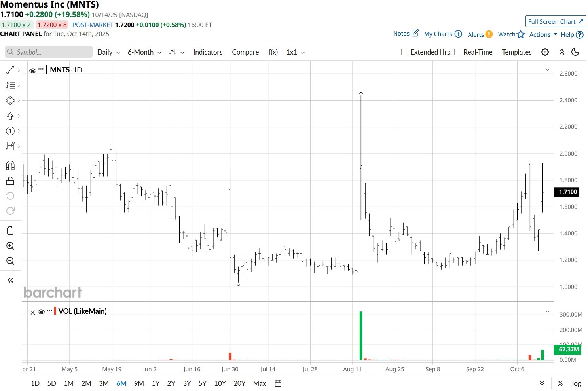The width and height of the screenshot is (588, 391).
Task: Click the MNTS series color marker
Action: coord(47,70)
